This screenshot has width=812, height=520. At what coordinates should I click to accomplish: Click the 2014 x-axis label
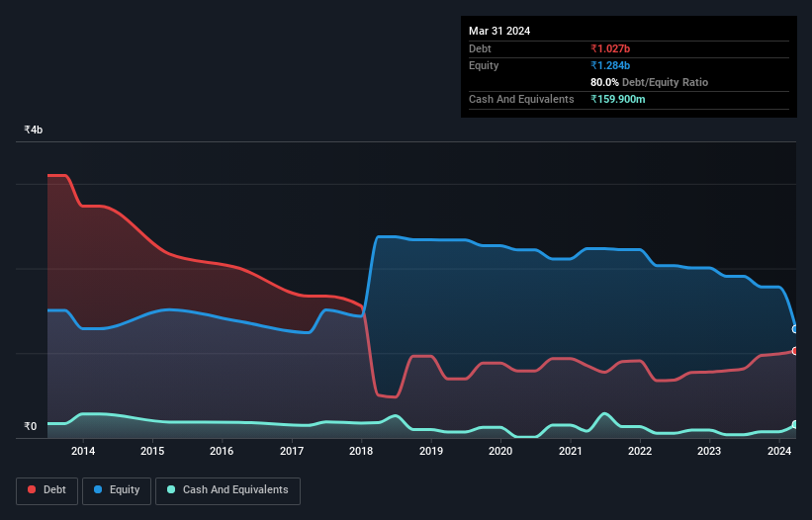[83, 451]
